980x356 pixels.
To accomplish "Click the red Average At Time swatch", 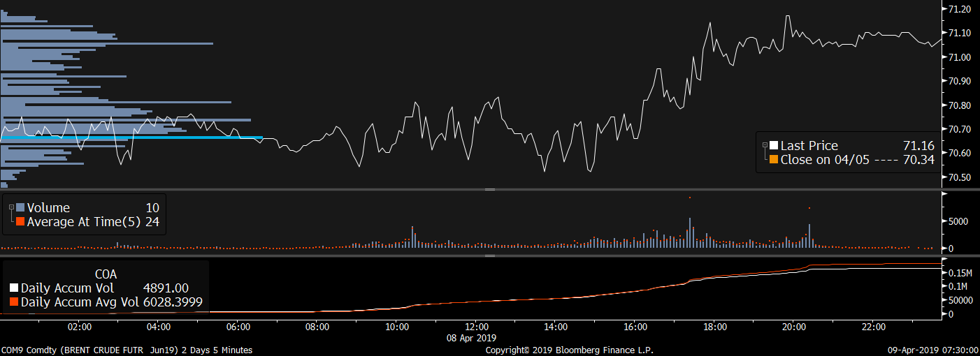I will click(x=20, y=221).
